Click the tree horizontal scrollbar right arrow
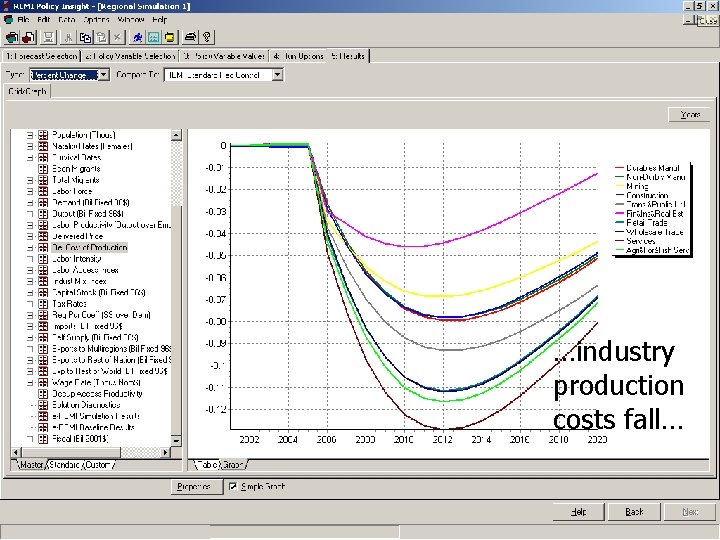 pyautogui.click(x=165, y=452)
